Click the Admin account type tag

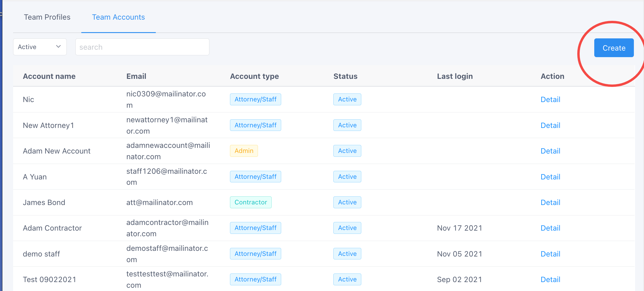tap(244, 151)
